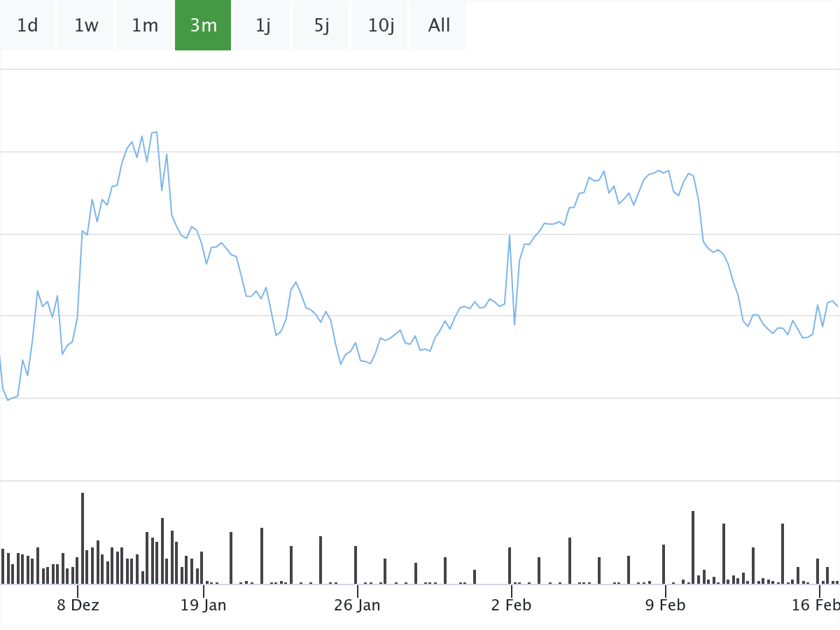Click the tallest volume bar above 8 Dez
This screenshot has height=630, width=840.
coord(83,538)
